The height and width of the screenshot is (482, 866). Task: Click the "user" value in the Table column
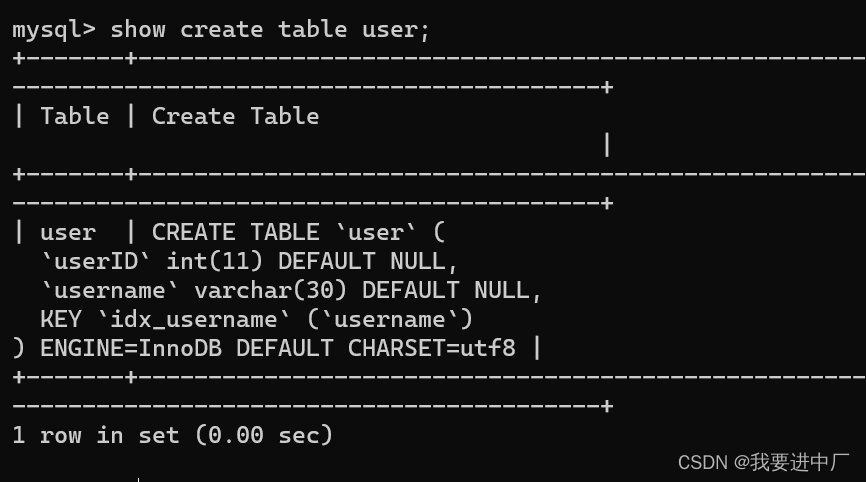point(68,233)
